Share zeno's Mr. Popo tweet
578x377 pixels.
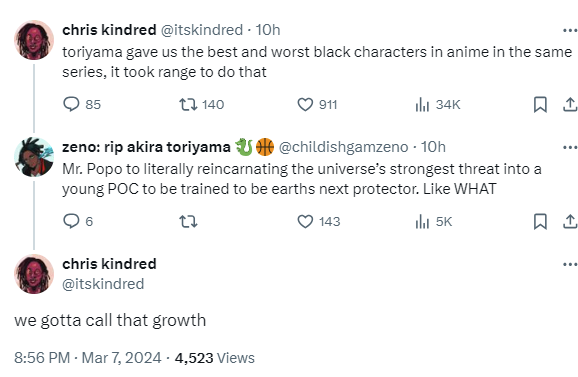coord(570,221)
